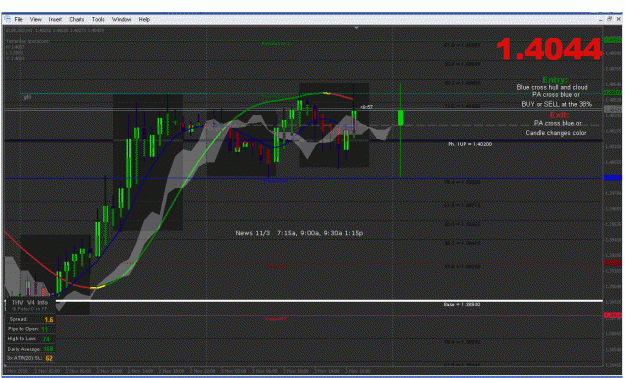Click the Daily Average value 168
Viewport: 625px width, 378px height.
coord(48,349)
